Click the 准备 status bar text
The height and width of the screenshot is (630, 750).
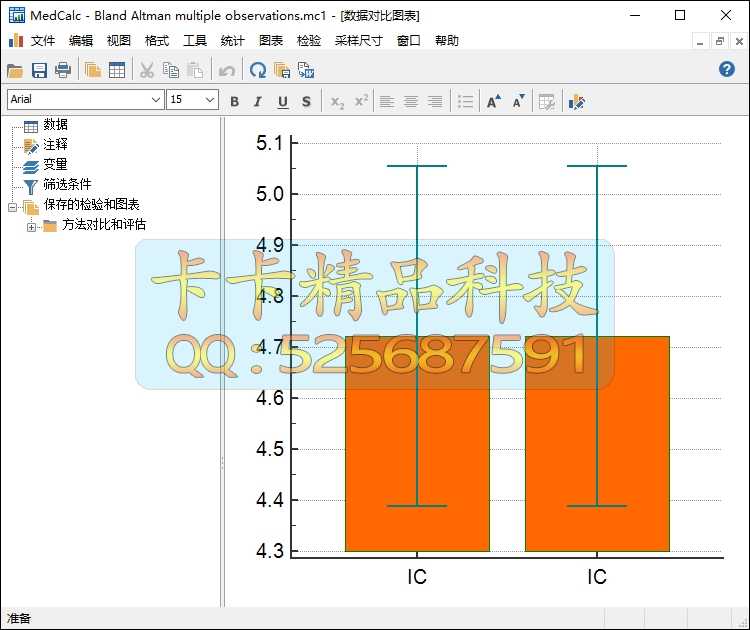click(x=19, y=619)
